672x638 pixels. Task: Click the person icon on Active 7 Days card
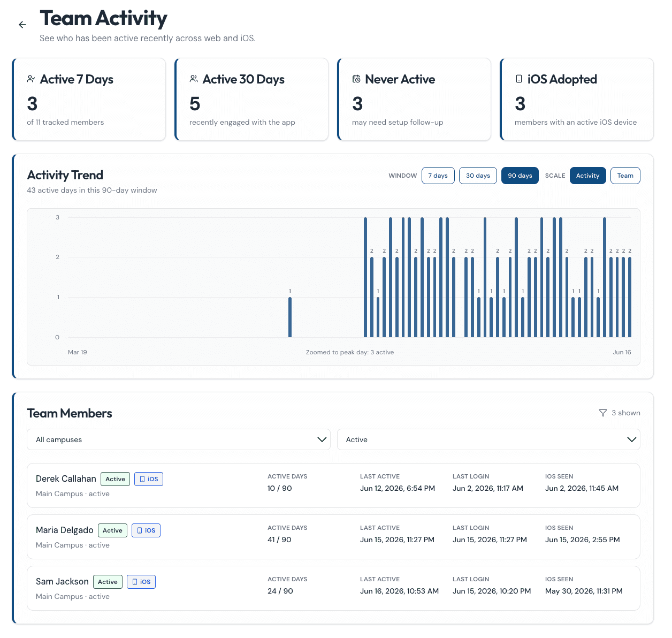point(31,79)
